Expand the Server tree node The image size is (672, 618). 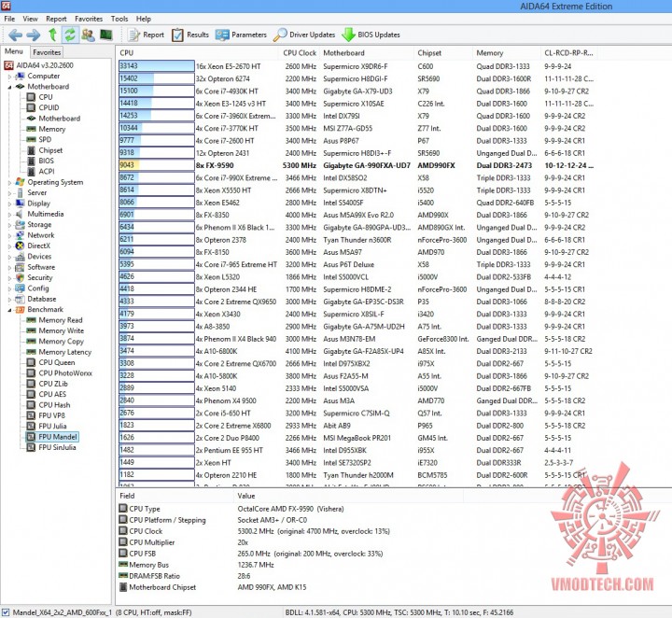(10, 193)
